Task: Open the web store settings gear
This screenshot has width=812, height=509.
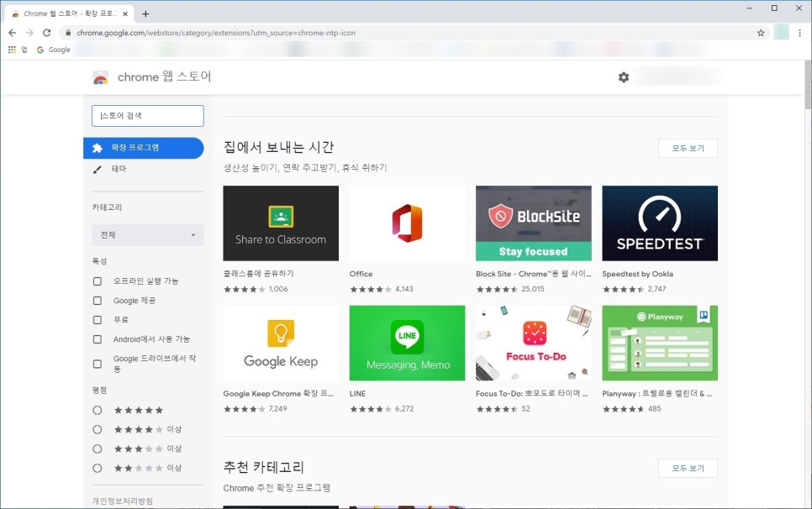Action: 624,77
